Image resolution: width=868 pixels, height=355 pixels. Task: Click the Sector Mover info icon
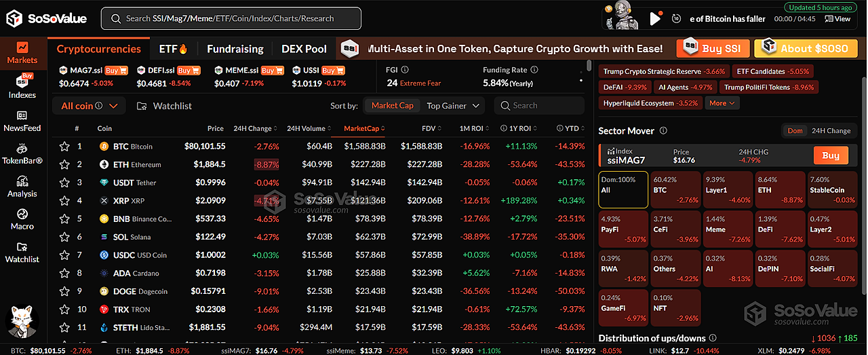663,131
